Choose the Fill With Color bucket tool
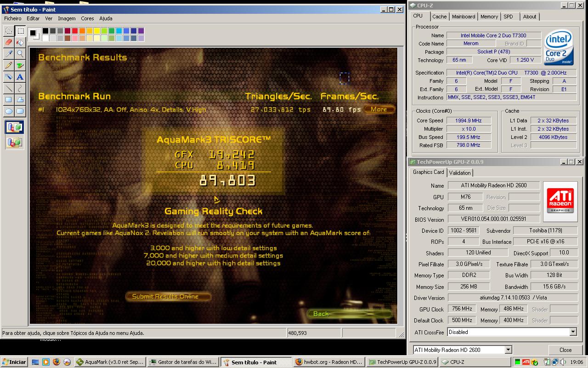 pyautogui.click(x=20, y=42)
